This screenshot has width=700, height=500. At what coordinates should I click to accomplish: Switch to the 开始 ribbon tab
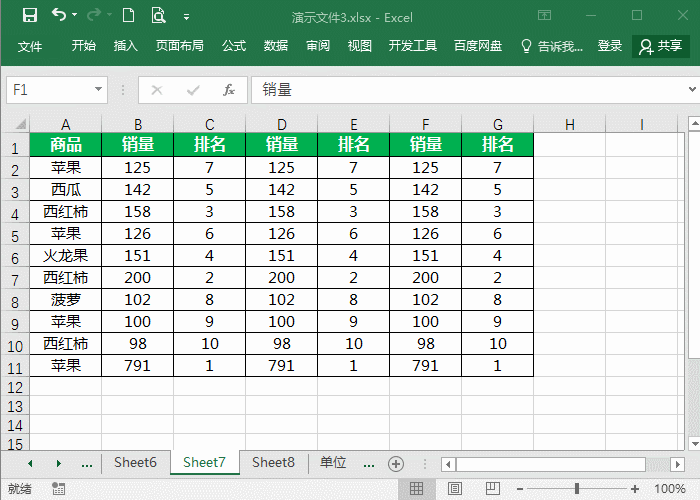pyautogui.click(x=84, y=46)
